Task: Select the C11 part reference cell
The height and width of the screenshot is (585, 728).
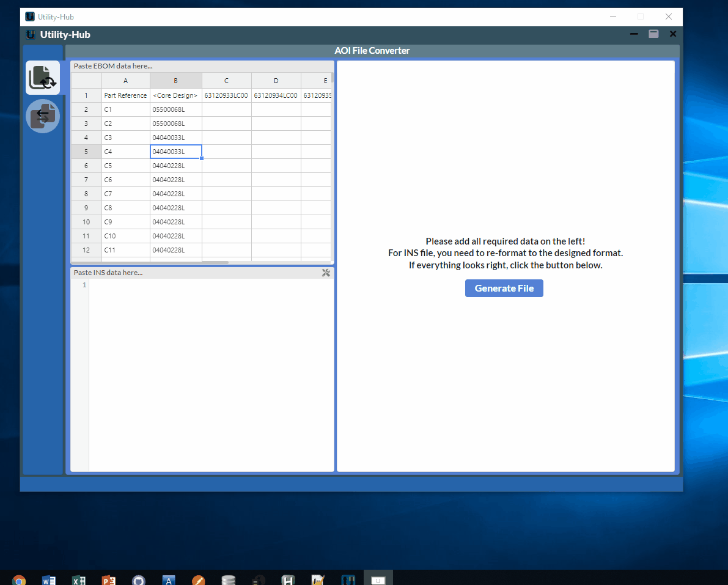Action: pos(126,250)
